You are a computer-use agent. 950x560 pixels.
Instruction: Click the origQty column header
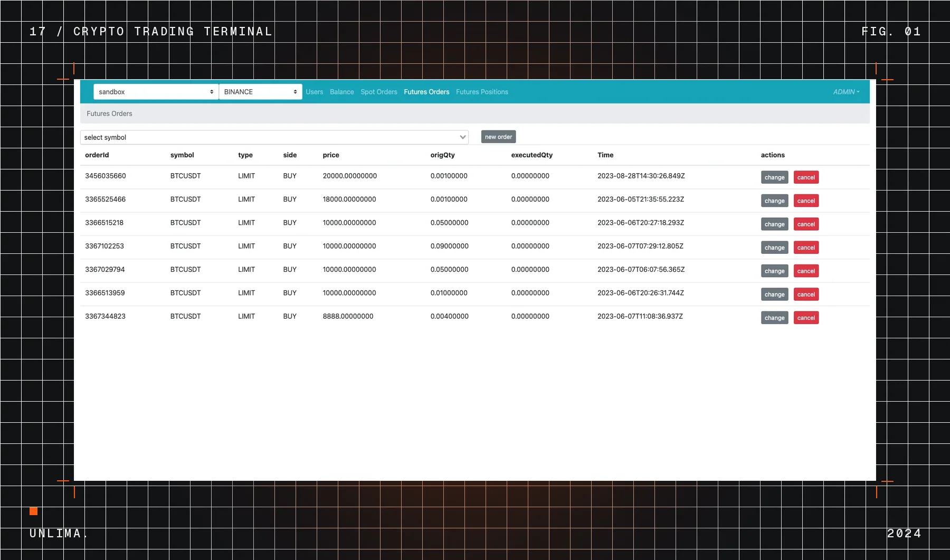pyautogui.click(x=442, y=155)
